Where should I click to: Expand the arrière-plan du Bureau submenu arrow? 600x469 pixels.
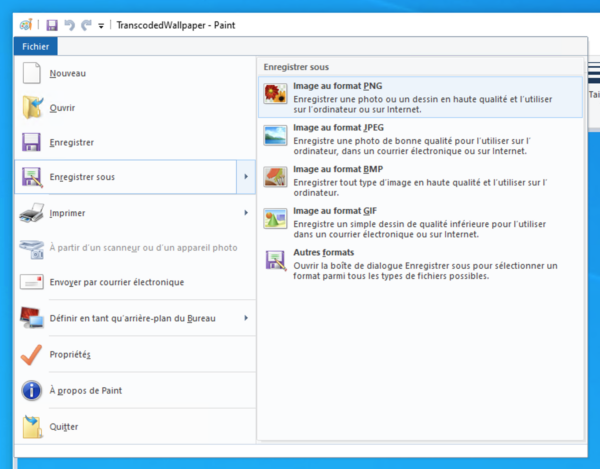[x=246, y=318]
